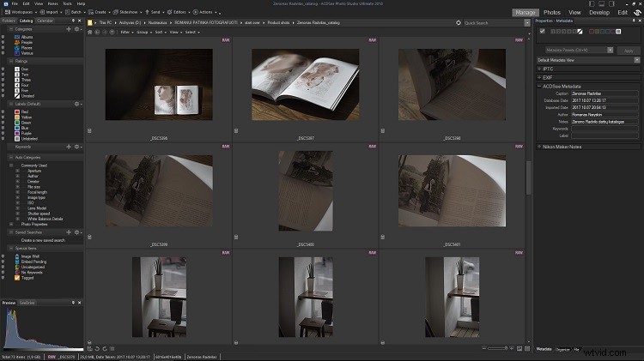The height and width of the screenshot is (361, 644).
Task: Switch to the Calendar tab
Action: 45,21
